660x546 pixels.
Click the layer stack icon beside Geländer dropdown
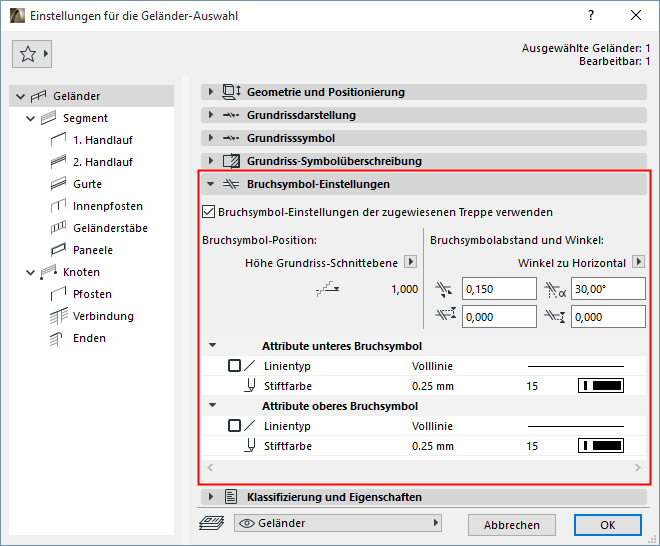coord(211,523)
